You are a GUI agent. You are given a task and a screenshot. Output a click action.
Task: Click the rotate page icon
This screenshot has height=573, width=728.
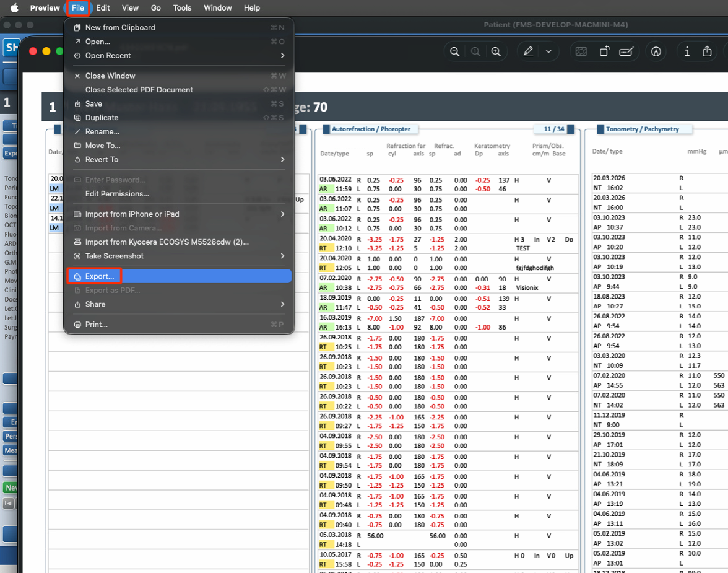604,51
